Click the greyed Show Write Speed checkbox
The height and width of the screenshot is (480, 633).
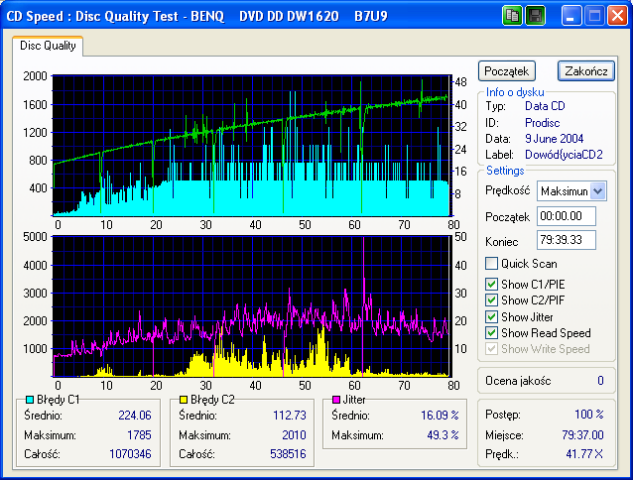point(491,349)
